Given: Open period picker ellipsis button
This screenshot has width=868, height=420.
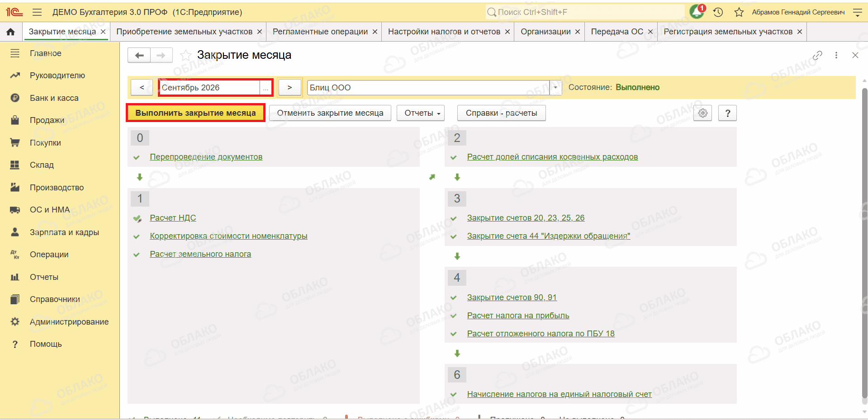Looking at the screenshot, I should 266,88.
